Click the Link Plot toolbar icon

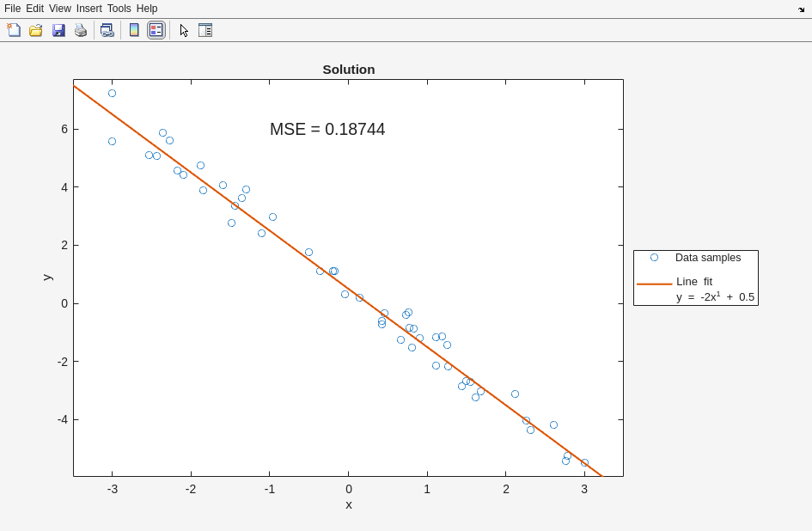pyautogui.click(x=107, y=30)
